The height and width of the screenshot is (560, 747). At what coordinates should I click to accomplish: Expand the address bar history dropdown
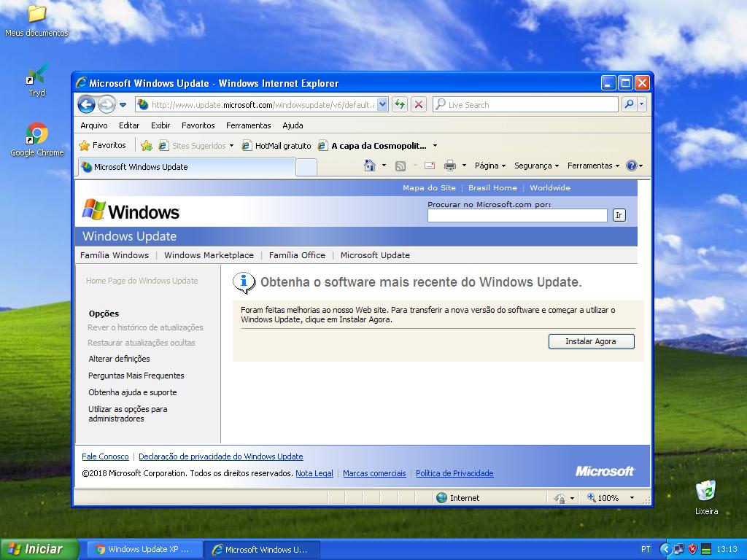tap(382, 105)
